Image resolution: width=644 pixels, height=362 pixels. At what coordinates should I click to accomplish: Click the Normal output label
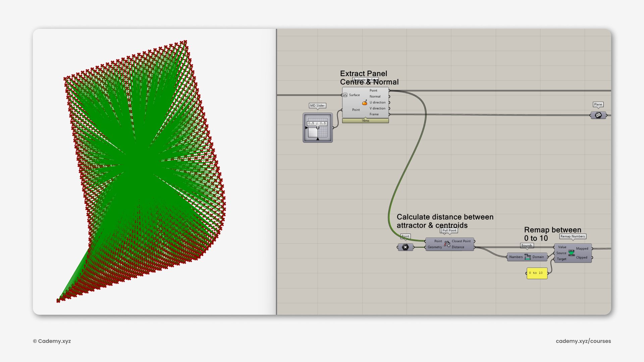click(375, 97)
